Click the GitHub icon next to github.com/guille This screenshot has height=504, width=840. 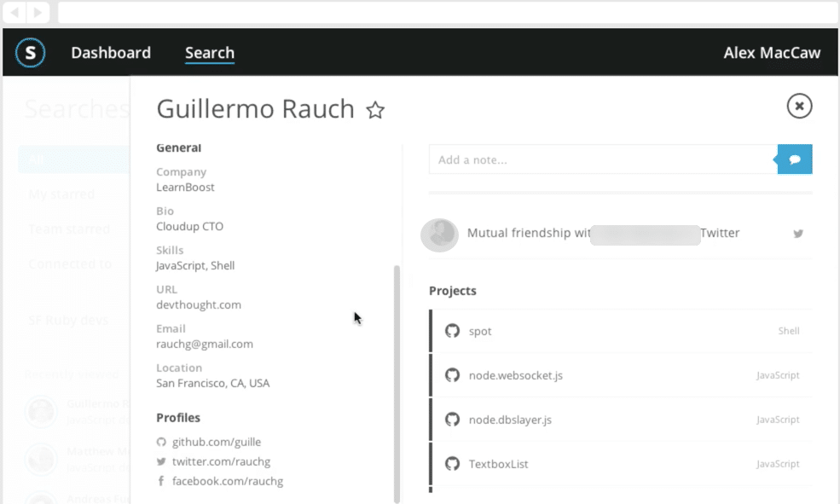pyautogui.click(x=161, y=442)
